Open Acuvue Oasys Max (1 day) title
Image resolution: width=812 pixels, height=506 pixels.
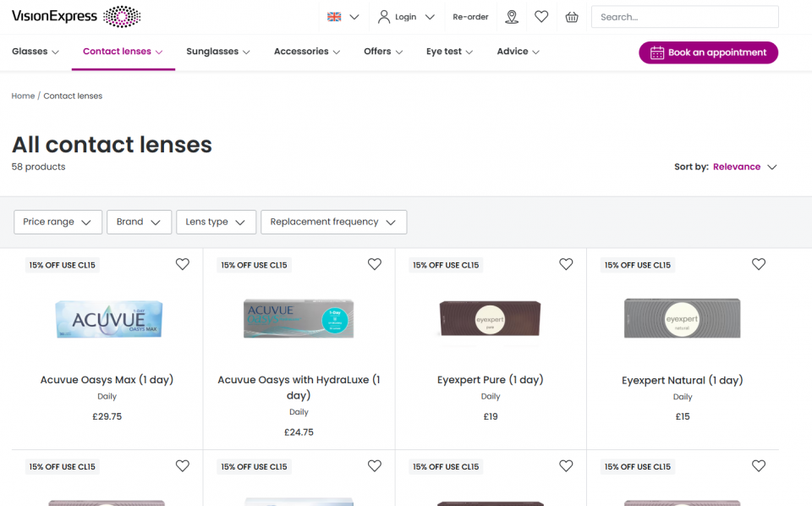pos(107,380)
